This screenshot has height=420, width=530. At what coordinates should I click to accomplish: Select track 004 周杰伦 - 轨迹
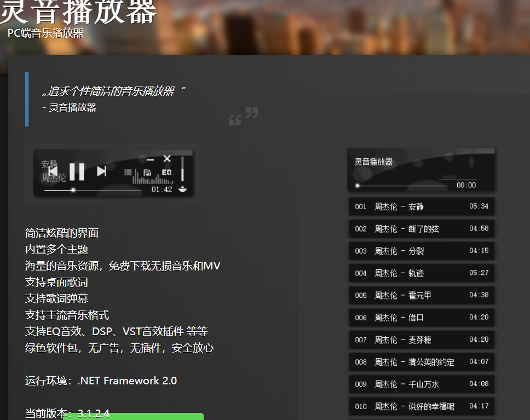click(422, 273)
